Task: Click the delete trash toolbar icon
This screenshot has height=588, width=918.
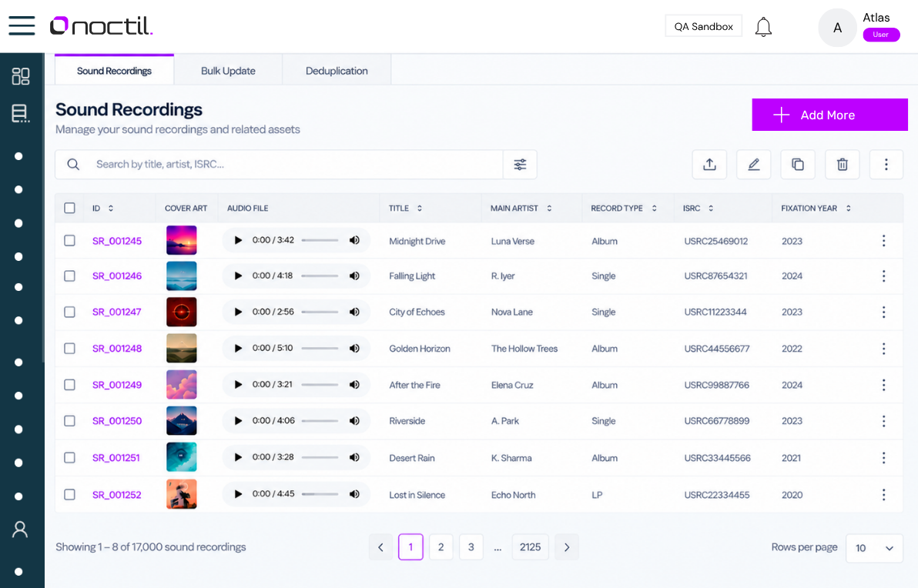Action: tap(842, 165)
